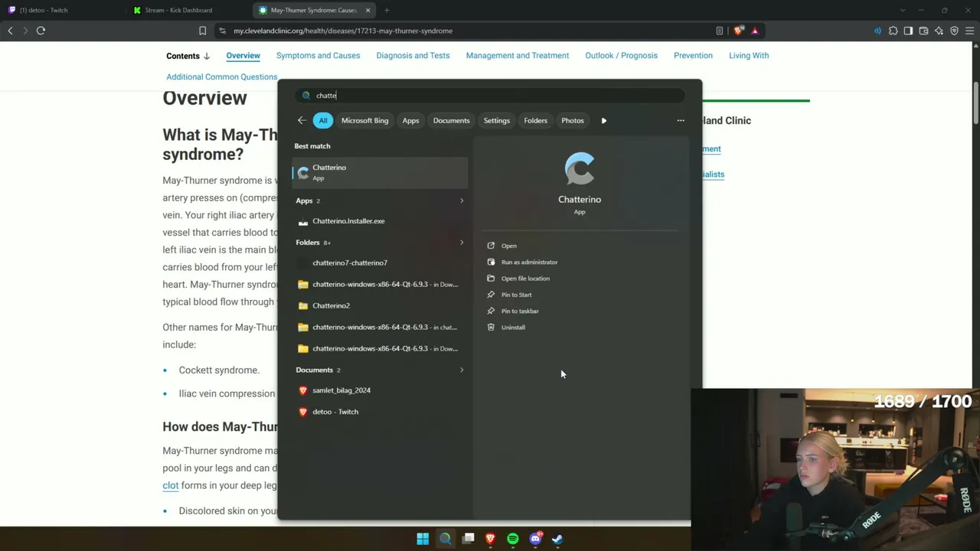Select the All search filter
This screenshot has height=551, width=980.
(323, 120)
